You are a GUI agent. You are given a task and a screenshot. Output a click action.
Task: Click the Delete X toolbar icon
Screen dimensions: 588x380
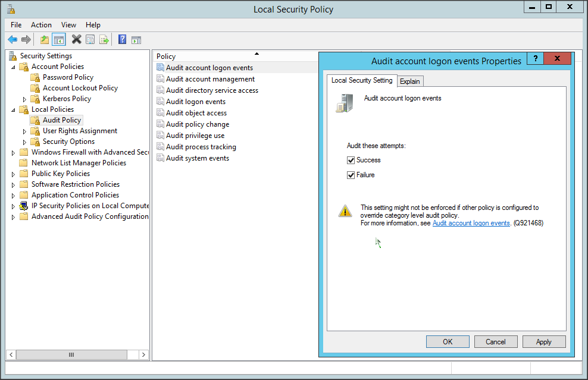click(x=76, y=40)
